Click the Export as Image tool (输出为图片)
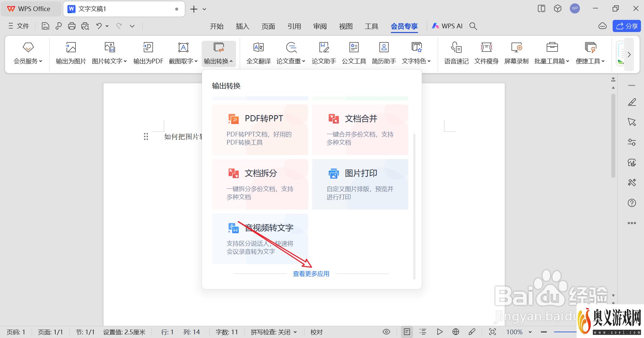This screenshot has width=644, height=338. pyautogui.click(x=71, y=53)
